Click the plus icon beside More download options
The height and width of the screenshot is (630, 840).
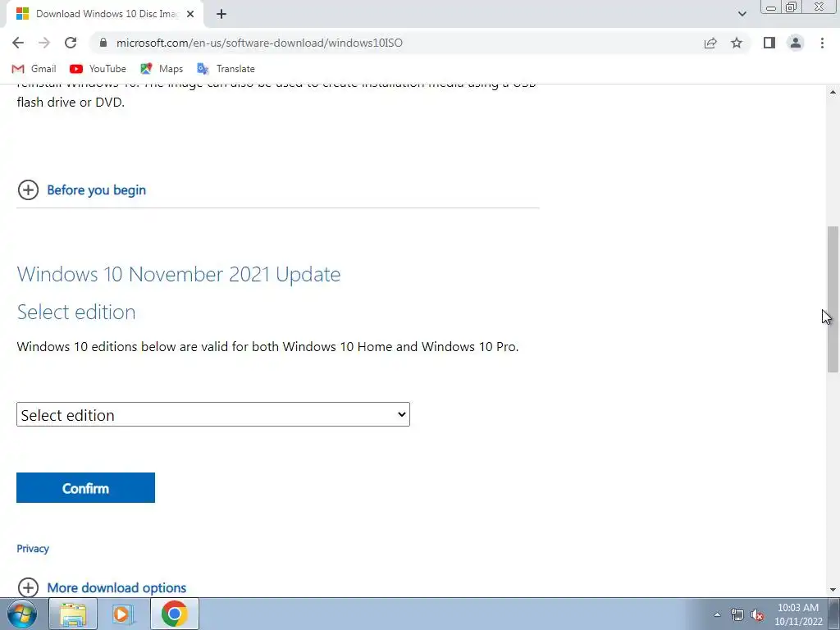28,587
